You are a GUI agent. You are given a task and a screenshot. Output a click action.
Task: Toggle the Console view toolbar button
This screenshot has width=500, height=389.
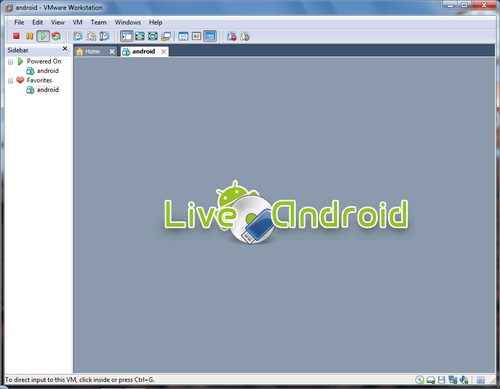pos(210,36)
